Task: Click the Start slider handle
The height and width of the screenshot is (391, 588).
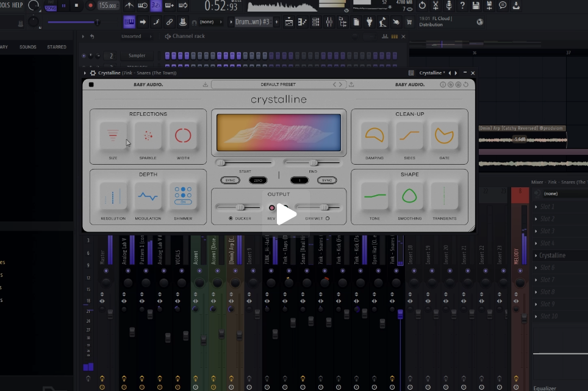Action: click(221, 163)
